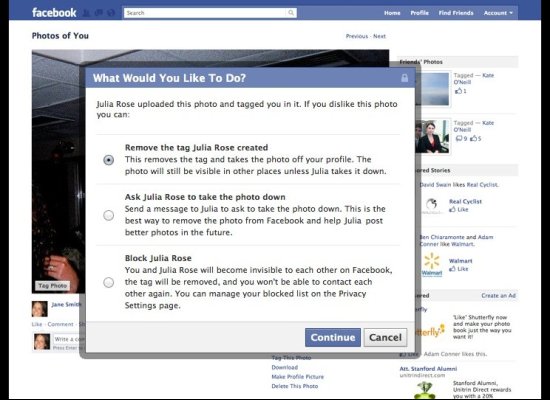The height and width of the screenshot is (400, 550).
Task: Open notifications globe icon in header
Action: [x=111, y=13]
